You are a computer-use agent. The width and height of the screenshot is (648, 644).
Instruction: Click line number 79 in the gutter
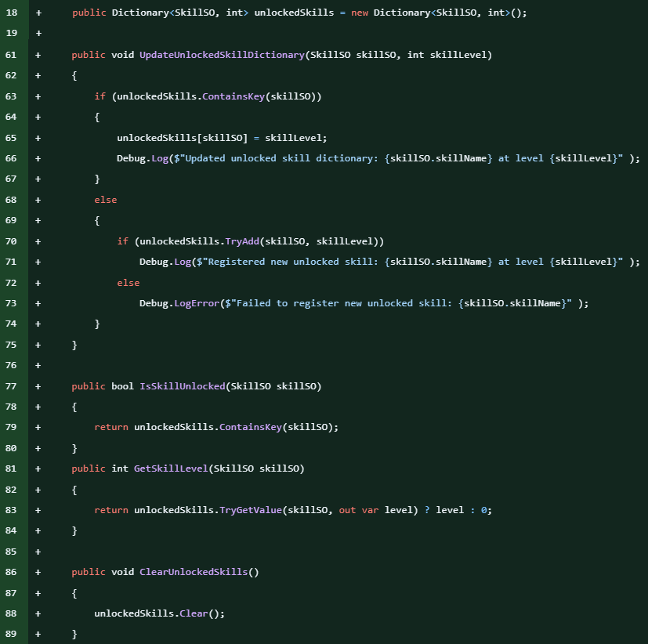(11, 427)
